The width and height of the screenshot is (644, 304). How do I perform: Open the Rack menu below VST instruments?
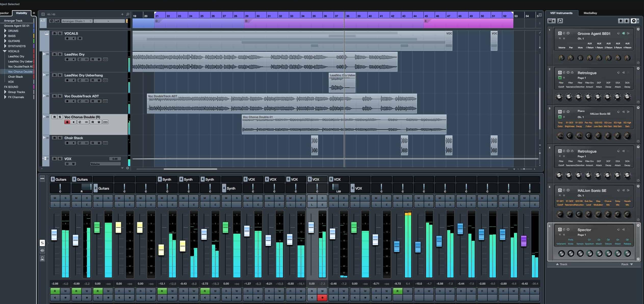tap(627, 264)
